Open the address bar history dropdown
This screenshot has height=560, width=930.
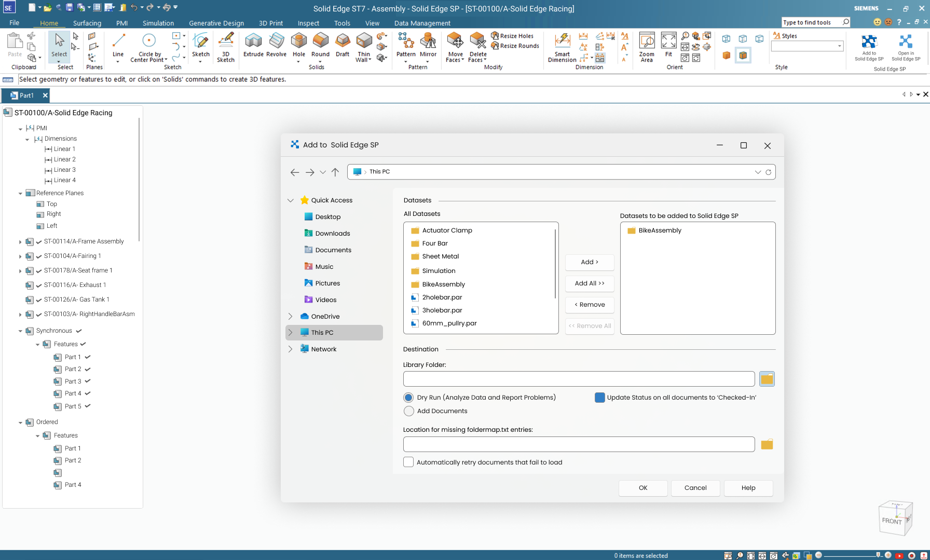point(758,172)
